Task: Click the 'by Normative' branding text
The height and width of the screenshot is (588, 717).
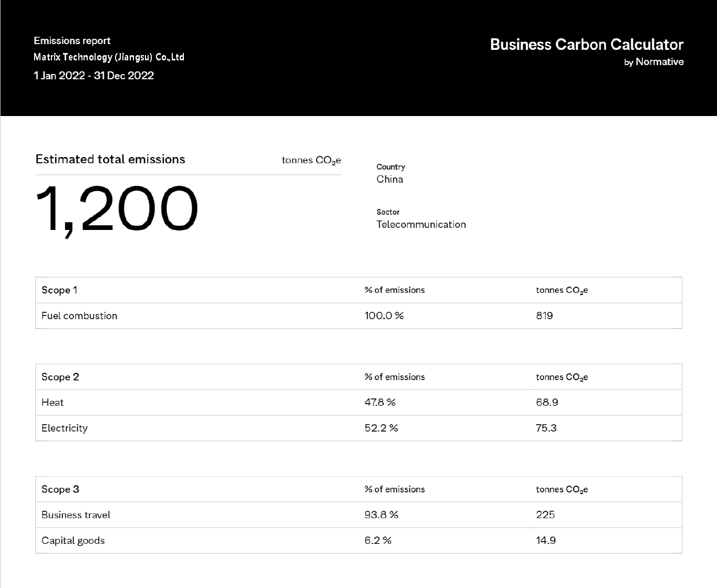Action: click(653, 62)
